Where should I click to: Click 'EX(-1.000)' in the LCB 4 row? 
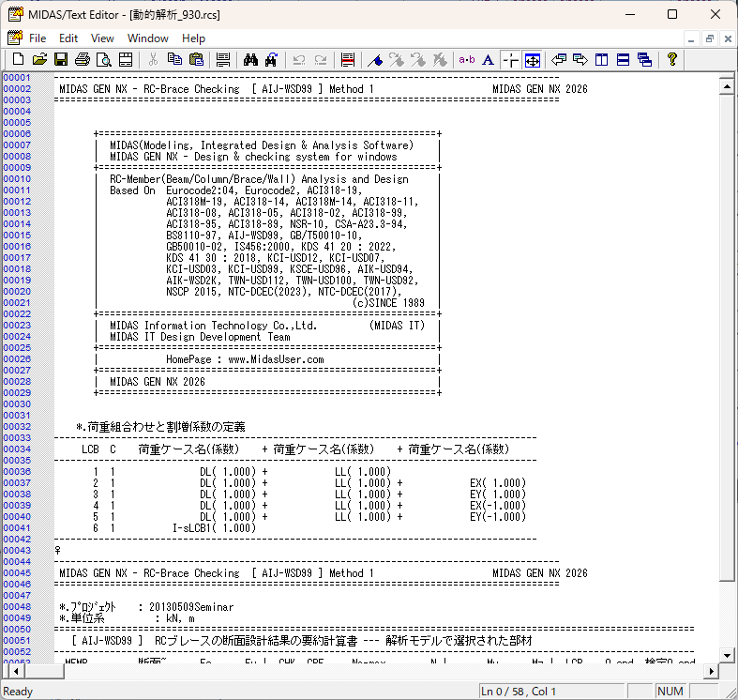[498, 506]
